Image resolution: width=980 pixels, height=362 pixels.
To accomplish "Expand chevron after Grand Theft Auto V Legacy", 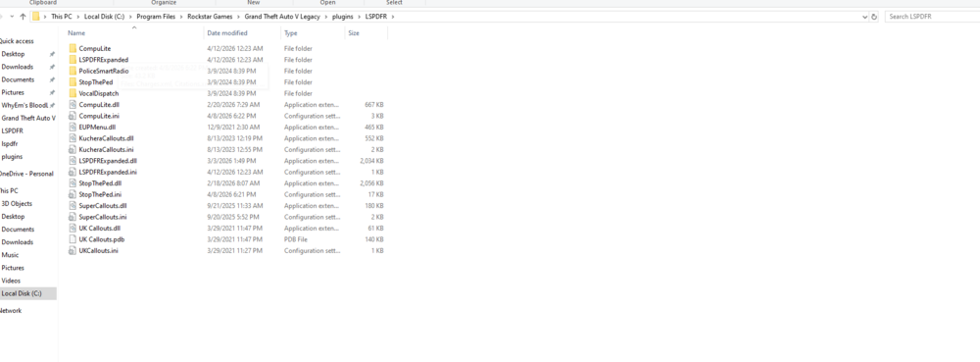I will (325, 17).
